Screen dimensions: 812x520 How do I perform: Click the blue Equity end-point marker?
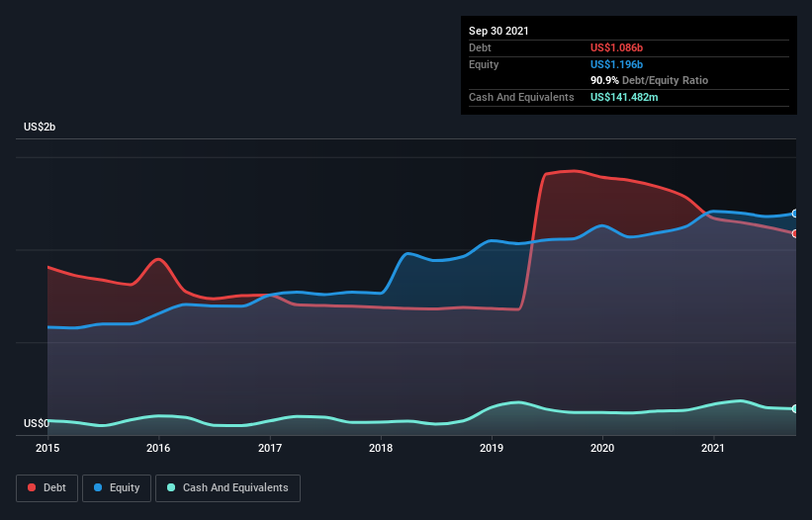(x=795, y=214)
